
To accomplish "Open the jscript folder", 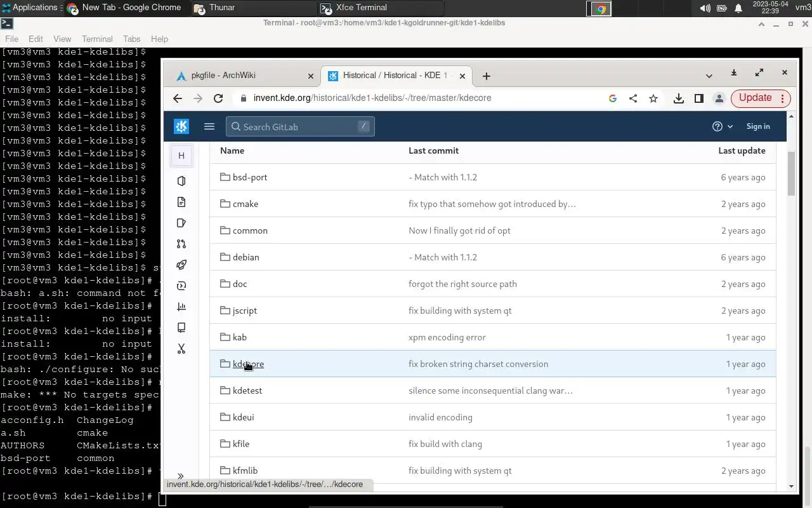I will pos(245,311).
